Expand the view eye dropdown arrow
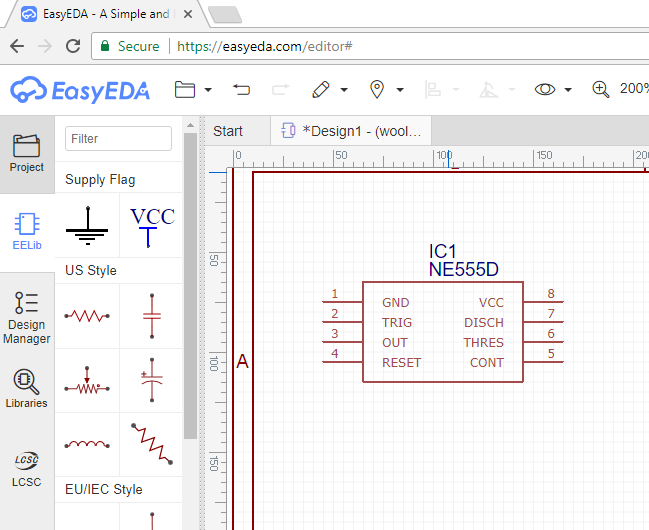The image size is (649, 530). coord(568,89)
